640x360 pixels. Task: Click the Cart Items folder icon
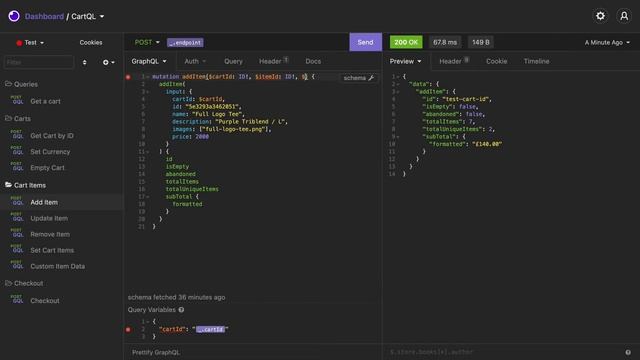coord(8,185)
